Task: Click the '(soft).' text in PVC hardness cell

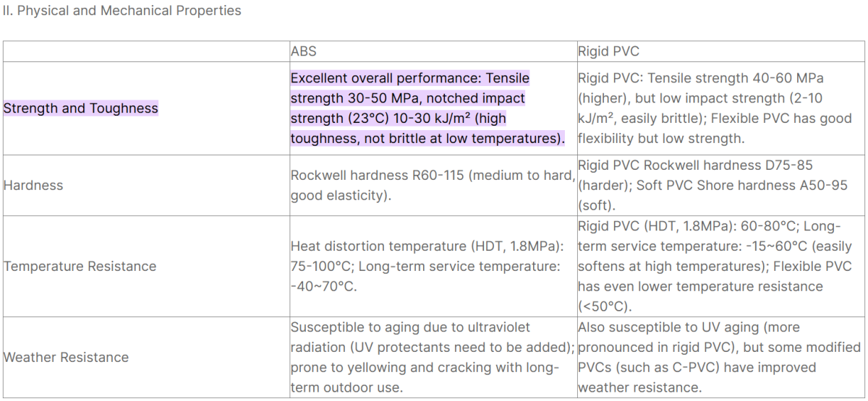Action: (597, 206)
